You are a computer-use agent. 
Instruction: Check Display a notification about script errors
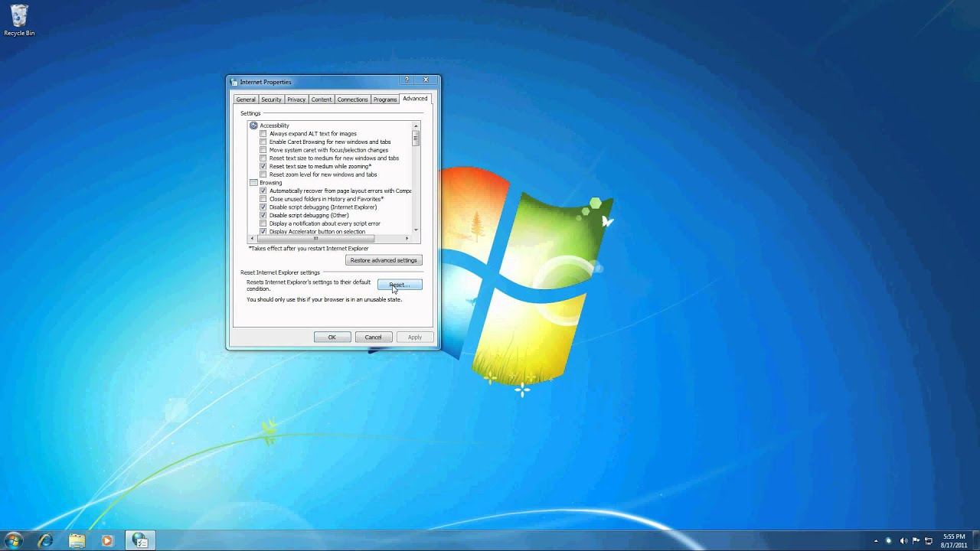pos(263,223)
